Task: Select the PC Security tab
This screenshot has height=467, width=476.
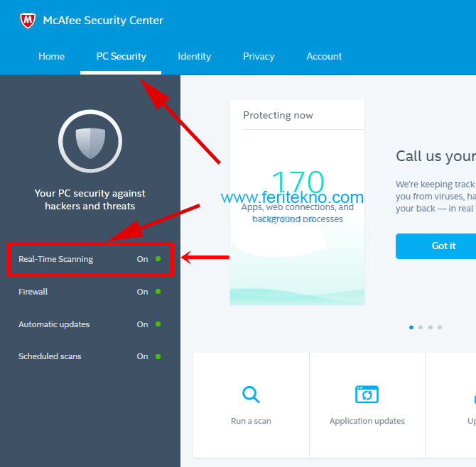Action: coord(121,56)
